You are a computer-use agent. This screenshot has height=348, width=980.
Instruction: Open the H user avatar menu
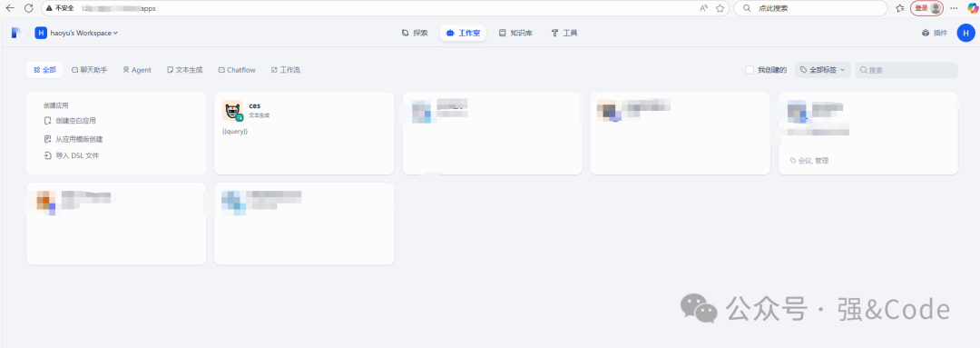click(x=966, y=33)
